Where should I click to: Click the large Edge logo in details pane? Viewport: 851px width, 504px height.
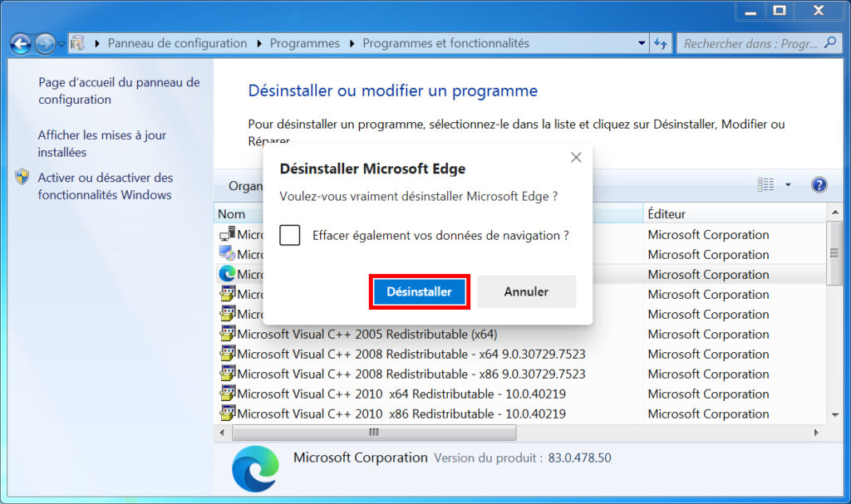pyautogui.click(x=255, y=469)
